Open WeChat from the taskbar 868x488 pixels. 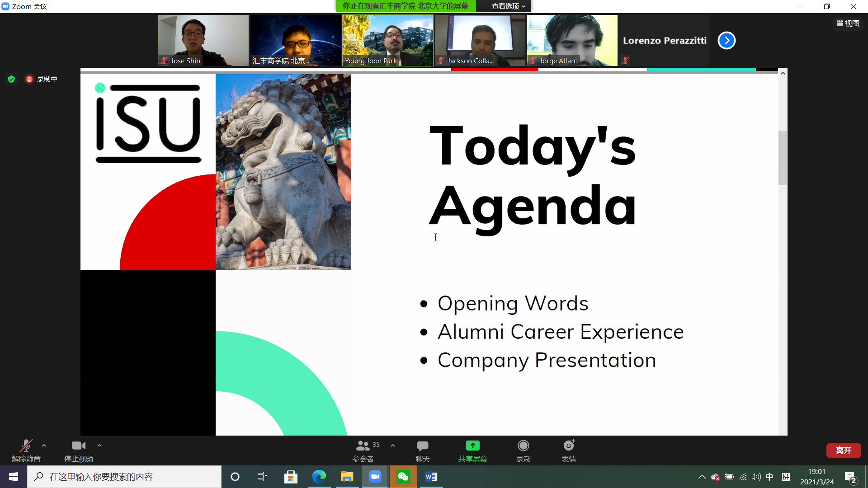tap(403, 477)
